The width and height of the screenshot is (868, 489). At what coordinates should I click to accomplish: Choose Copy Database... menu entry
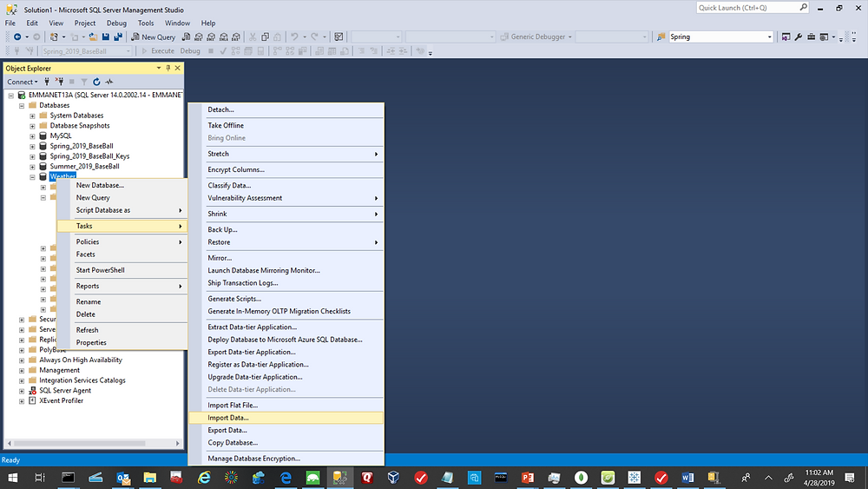(286, 443)
